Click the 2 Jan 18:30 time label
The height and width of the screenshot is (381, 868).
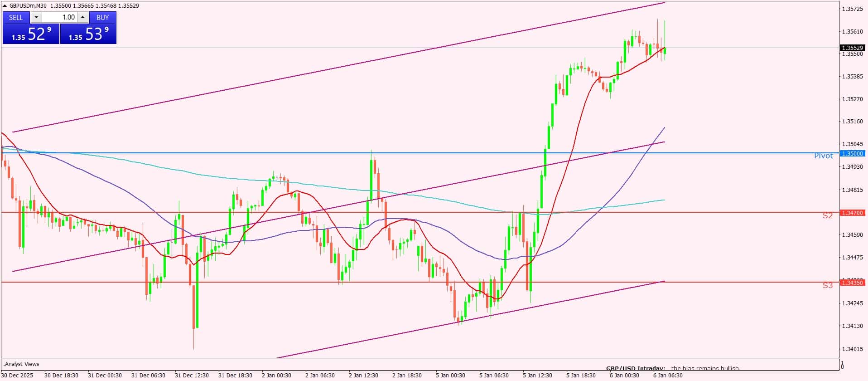point(407,375)
